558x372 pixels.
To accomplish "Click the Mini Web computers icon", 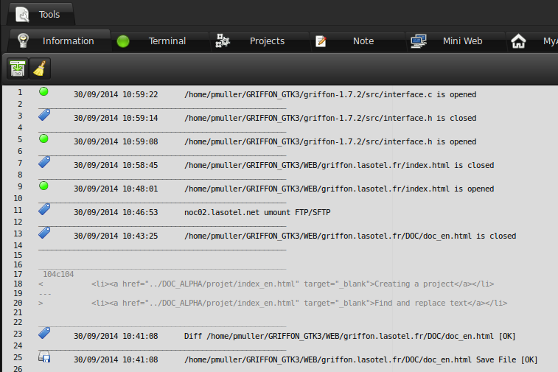I will pyautogui.click(x=418, y=41).
